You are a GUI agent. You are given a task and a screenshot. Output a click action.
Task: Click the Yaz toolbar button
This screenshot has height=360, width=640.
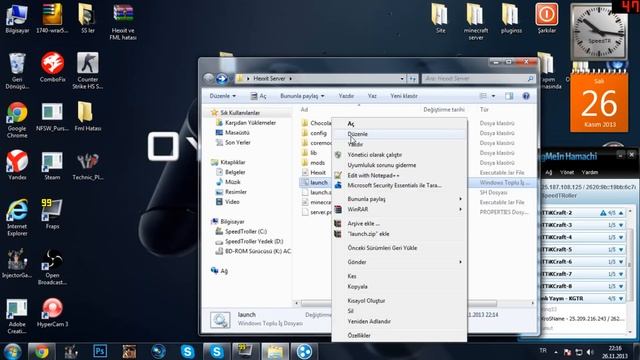click(372, 96)
